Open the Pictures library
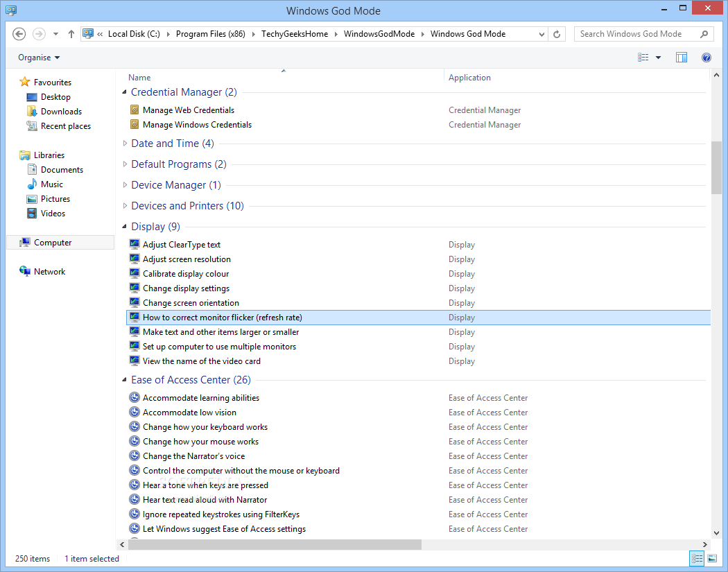This screenshot has width=728, height=572. tap(55, 199)
